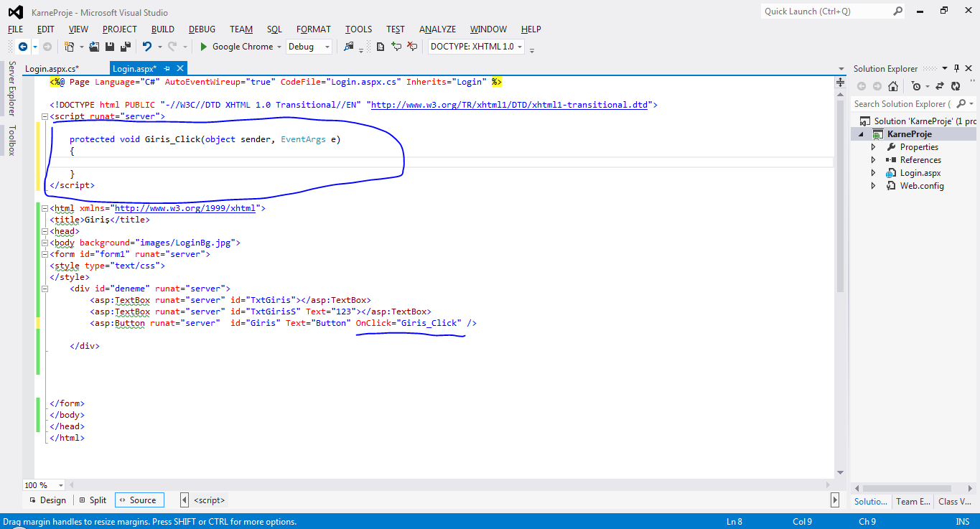Image resolution: width=980 pixels, height=529 pixels.
Task: Click the editor split handle above scrollbar
Action: coord(840,83)
